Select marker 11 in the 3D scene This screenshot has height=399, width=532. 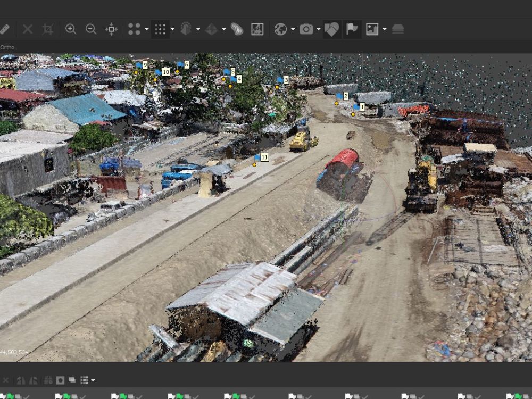263,157
